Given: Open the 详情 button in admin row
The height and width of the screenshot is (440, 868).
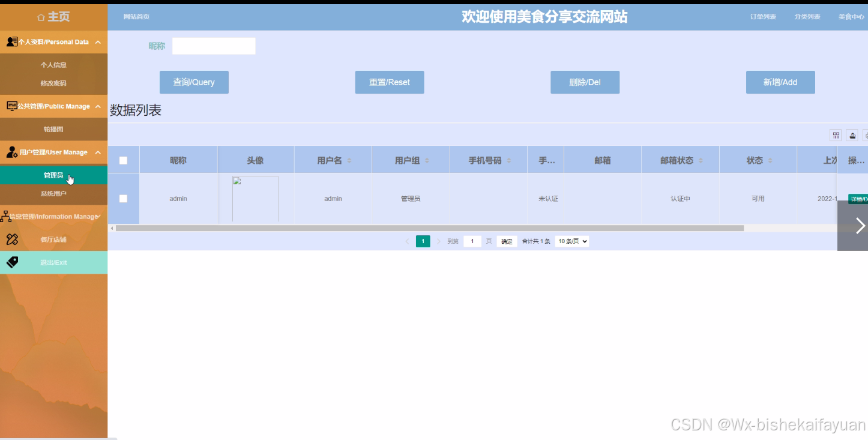Looking at the screenshot, I should [858, 199].
